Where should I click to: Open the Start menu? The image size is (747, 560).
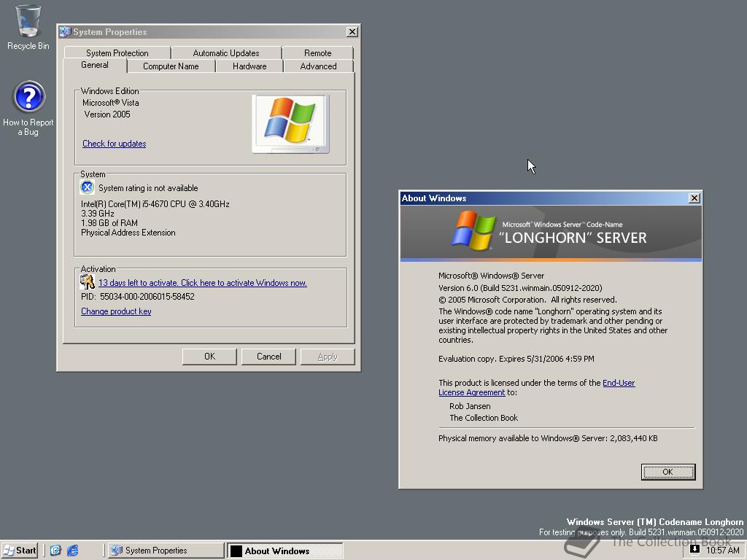20,551
